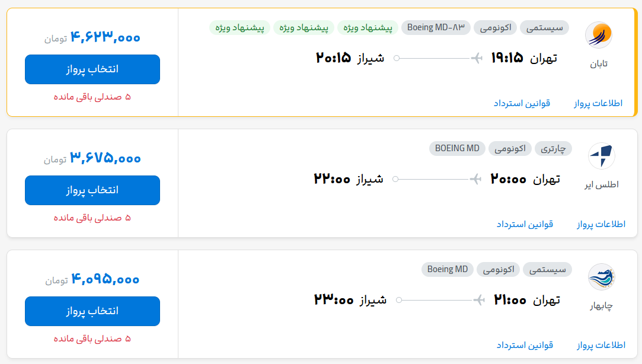642x364 pixels.
Task: Open قوانین استرداد for the Chabahar flight
Action: 525,345
